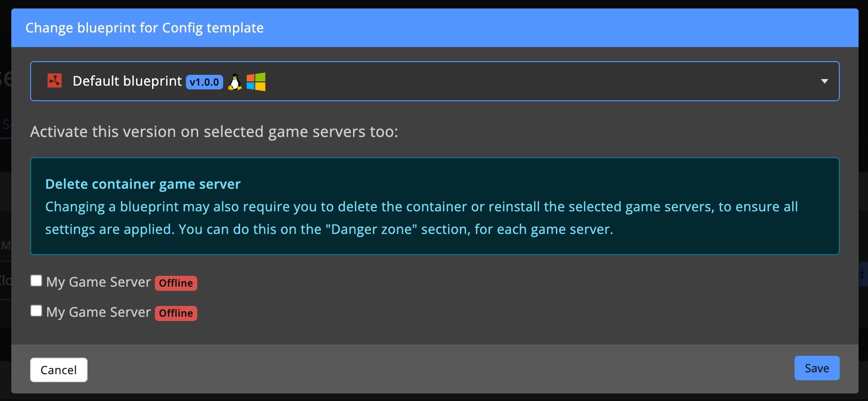This screenshot has height=401, width=868.
Task: Click the dropdown caret arrow
Action: click(x=825, y=81)
